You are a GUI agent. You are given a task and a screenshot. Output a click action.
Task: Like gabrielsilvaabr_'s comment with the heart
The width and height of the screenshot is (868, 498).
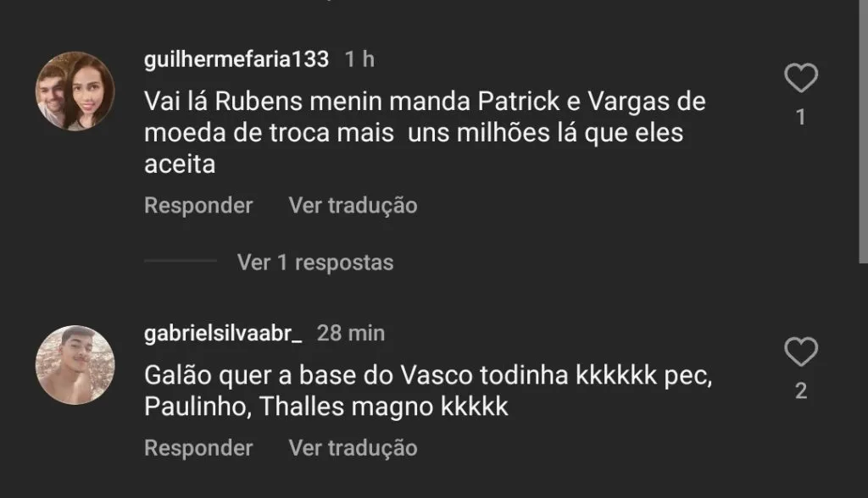[x=801, y=351]
